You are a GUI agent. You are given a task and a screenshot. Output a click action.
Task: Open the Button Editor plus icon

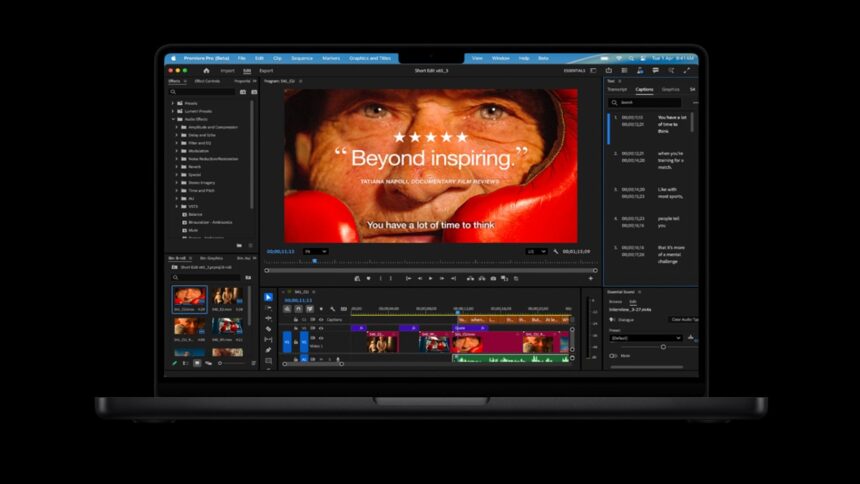(x=591, y=279)
